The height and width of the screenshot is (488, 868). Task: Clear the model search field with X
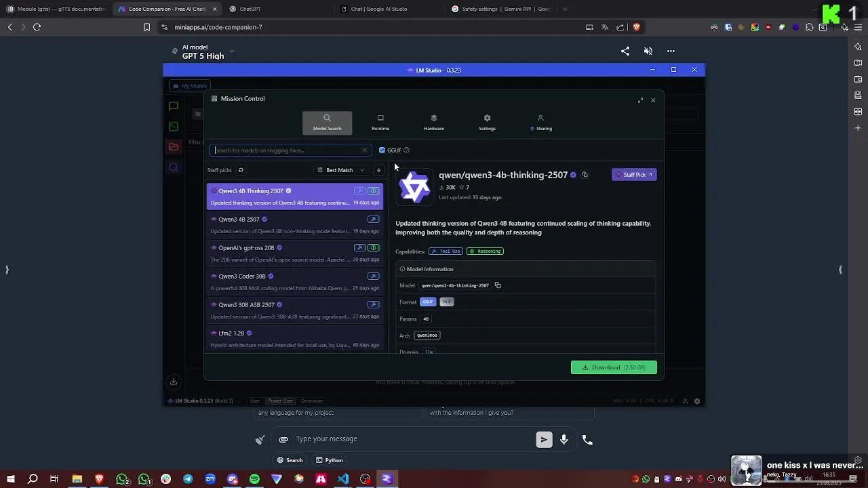pos(364,150)
